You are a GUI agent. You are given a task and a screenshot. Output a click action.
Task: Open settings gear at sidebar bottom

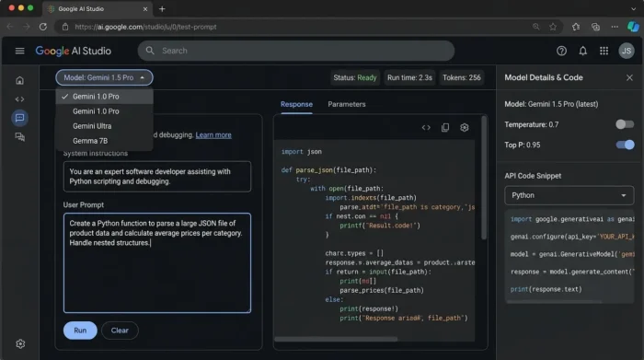tap(20, 343)
